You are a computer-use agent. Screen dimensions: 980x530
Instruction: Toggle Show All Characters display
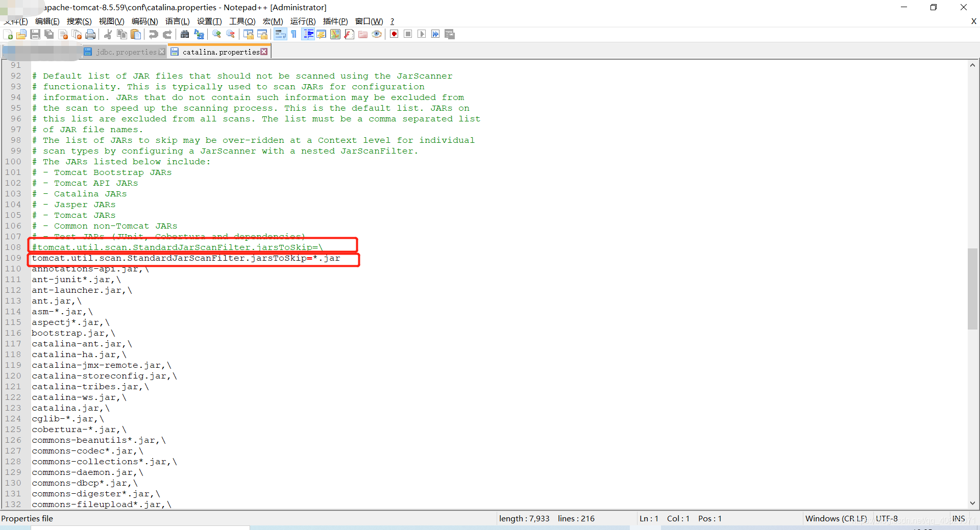294,34
